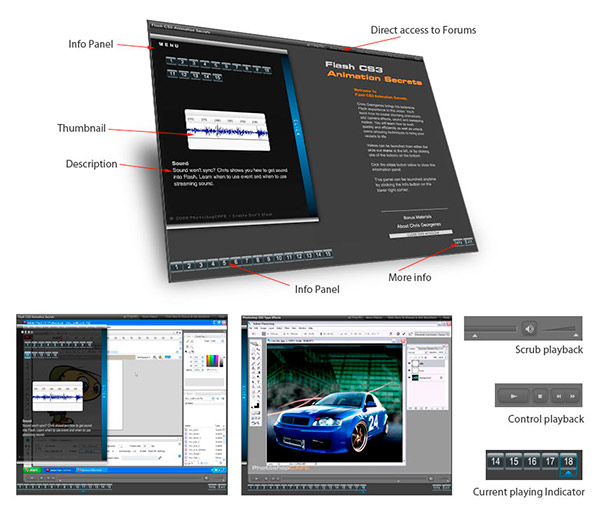Launch video 2 from the bottom bar
Screen dimensions: 600x513
188,265
